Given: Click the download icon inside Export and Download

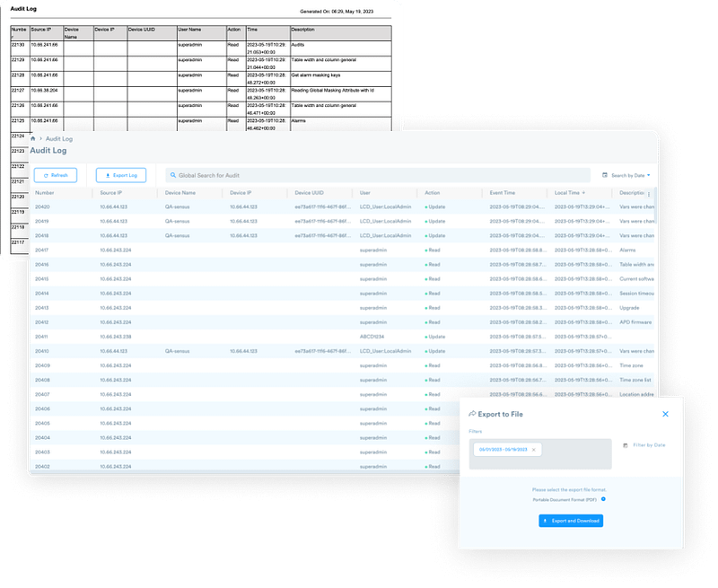Looking at the screenshot, I should (545, 521).
